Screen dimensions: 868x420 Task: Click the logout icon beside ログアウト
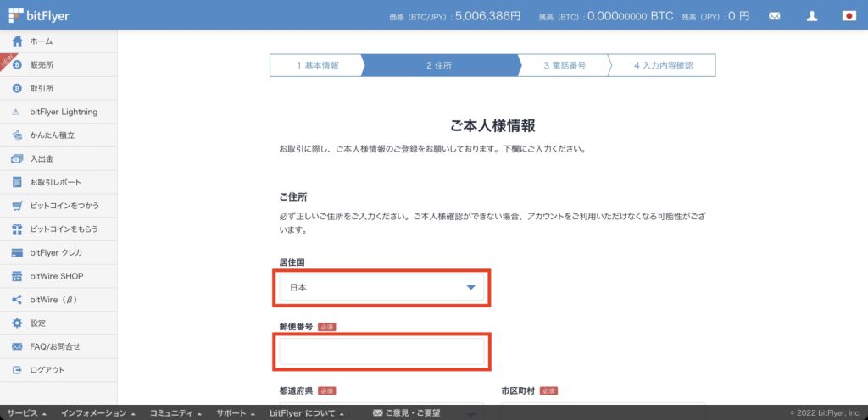[x=17, y=370]
